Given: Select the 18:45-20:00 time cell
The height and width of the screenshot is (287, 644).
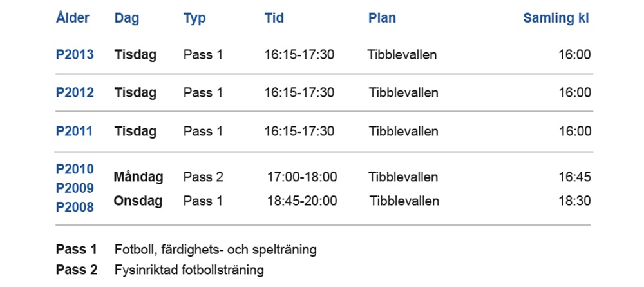Looking at the screenshot, I should click(302, 201).
